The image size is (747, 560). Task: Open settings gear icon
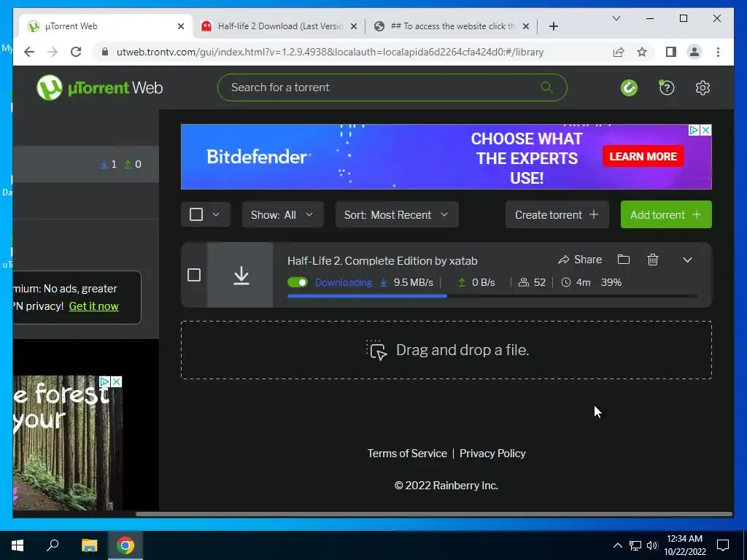[703, 87]
